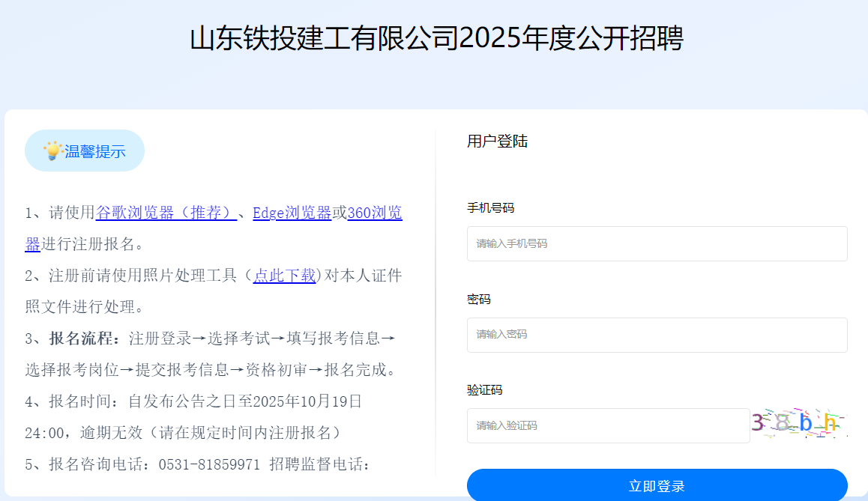The height and width of the screenshot is (501, 868).
Task: Click the 验证码 field label
Action: [x=484, y=390]
